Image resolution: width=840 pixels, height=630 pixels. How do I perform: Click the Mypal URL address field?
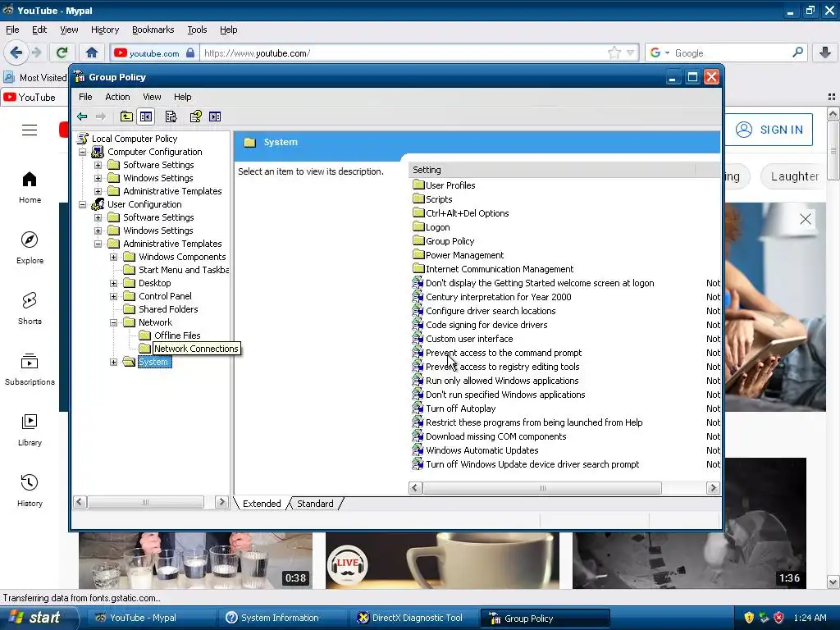point(404,53)
